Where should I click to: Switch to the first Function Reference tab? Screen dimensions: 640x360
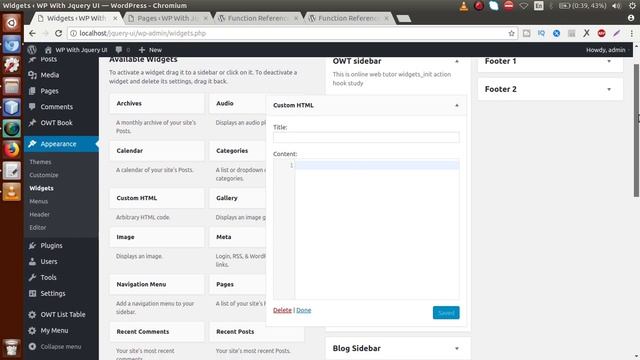click(x=258, y=18)
